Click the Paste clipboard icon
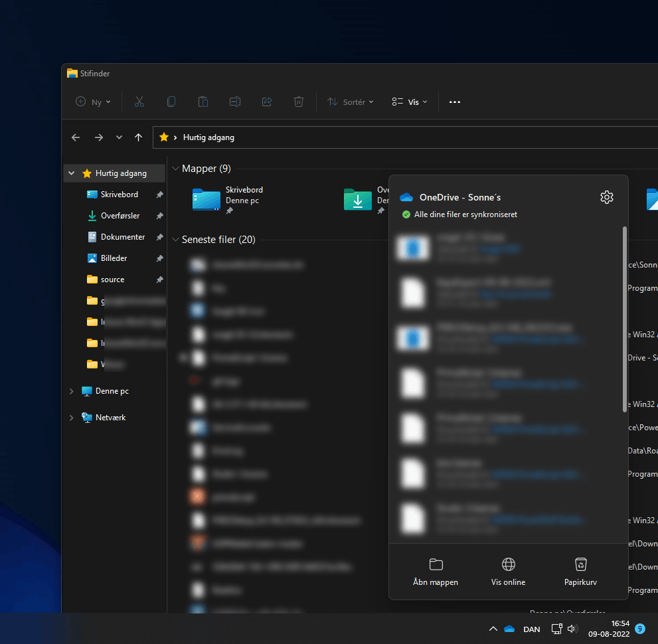Image resolution: width=658 pixels, height=644 pixels. click(x=203, y=102)
